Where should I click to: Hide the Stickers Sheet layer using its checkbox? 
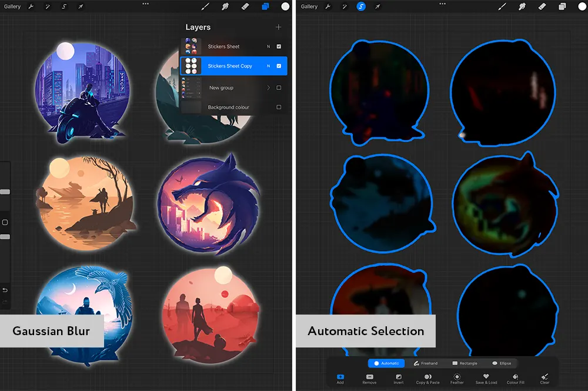coord(279,46)
